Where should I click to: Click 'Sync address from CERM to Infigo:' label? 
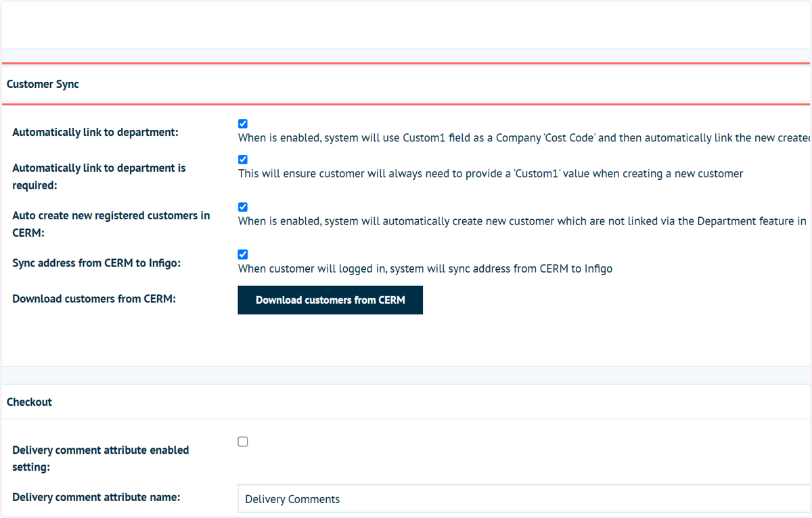[x=97, y=263]
